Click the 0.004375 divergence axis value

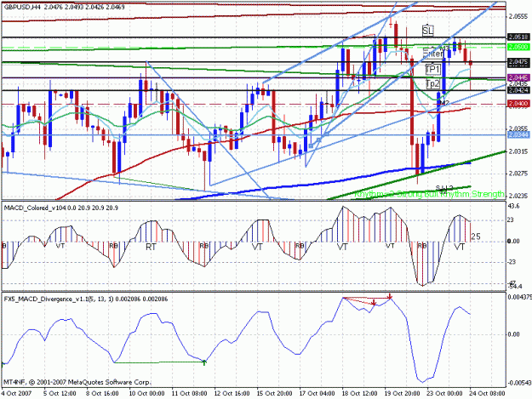click(x=519, y=297)
